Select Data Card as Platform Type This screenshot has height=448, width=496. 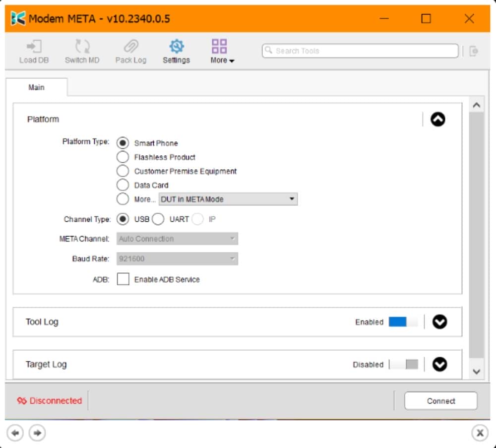[x=123, y=185]
